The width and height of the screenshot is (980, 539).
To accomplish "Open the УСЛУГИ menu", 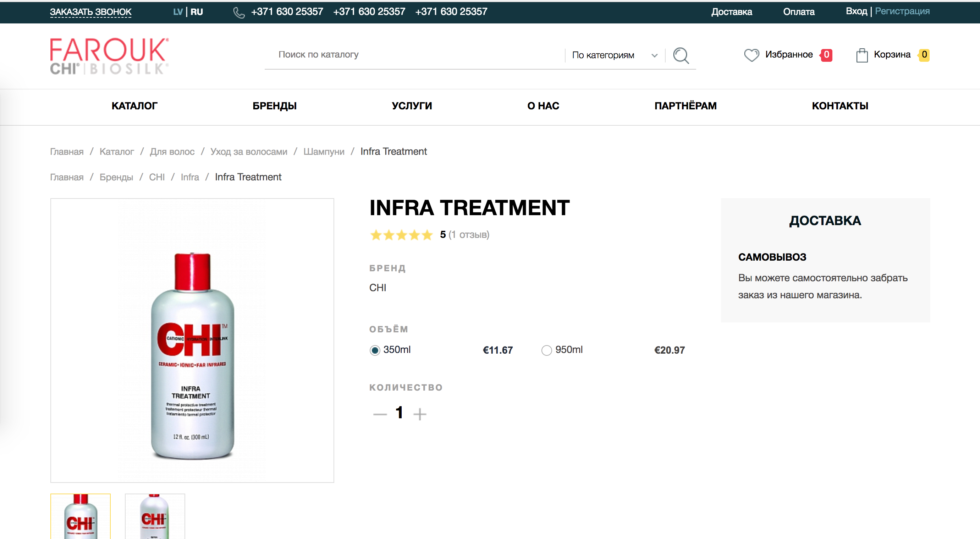I will tap(412, 106).
